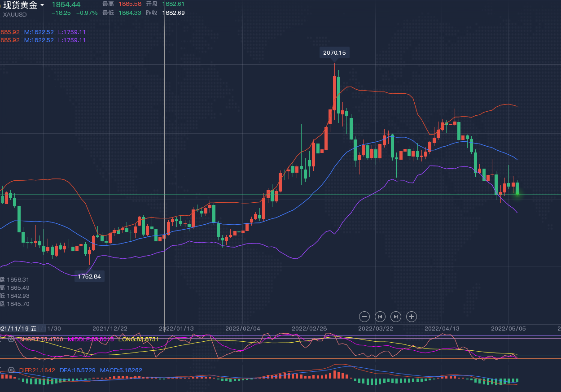Click the 2021/11/19 crosshair date label
The height and width of the screenshot is (392, 561).
point(19,328)
